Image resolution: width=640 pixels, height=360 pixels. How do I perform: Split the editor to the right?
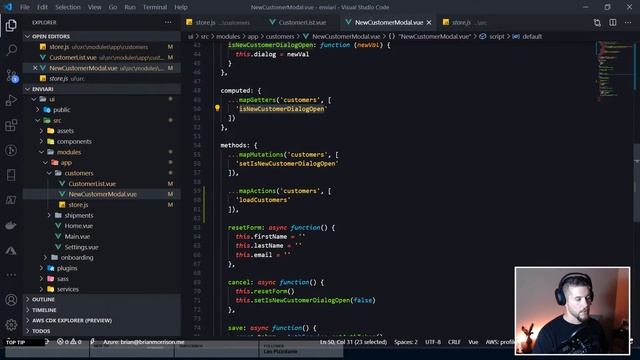(x=613, y=23)
